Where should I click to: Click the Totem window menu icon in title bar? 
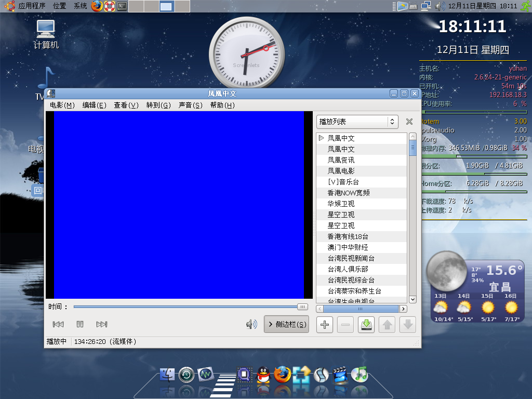click(x=51, y=94)
